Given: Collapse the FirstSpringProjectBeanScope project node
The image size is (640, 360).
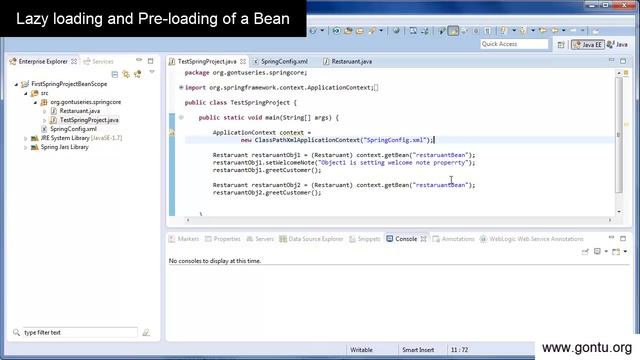Looking at the screenshot, I should (16, 84).
